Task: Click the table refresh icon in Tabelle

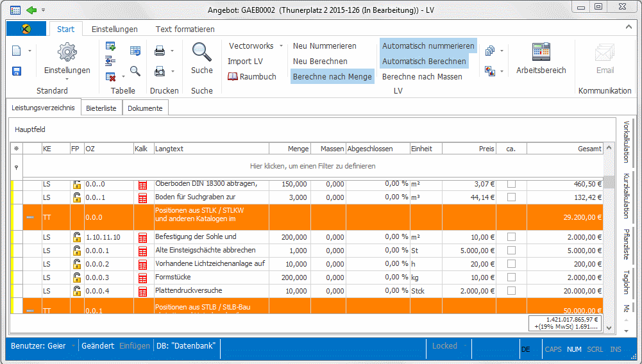Action: click(135, 51)
